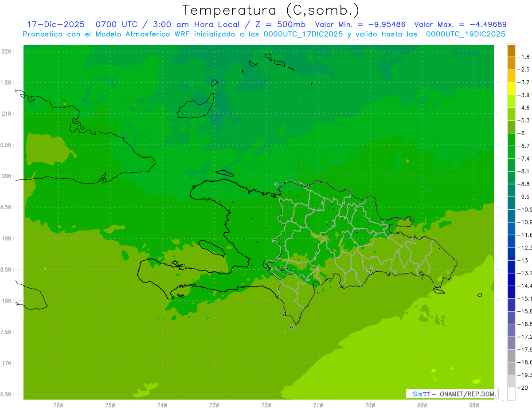Select the '17-Dic-2025' date text
The height and width of the screenshot is (411, 532).
[56, 24]
